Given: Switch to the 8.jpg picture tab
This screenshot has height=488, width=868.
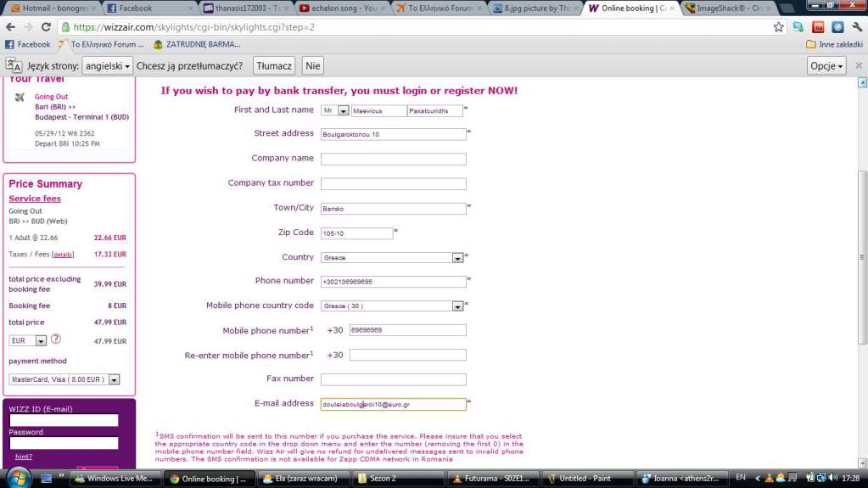Looking at the screenshot, I should [x=535, y=8].
